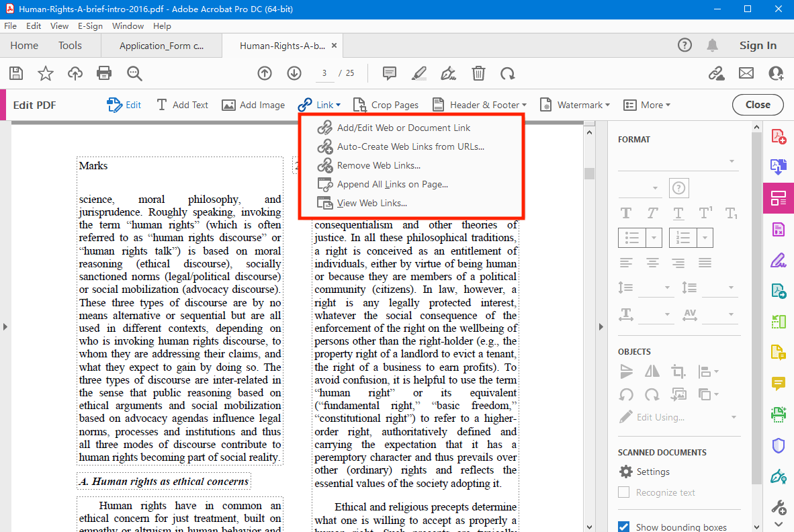The width and height of the screenshot is (794, 532).
Task: Apply italic formatting in the FORMAT panel
Action: pyautogui.click(x=652, y=212)
